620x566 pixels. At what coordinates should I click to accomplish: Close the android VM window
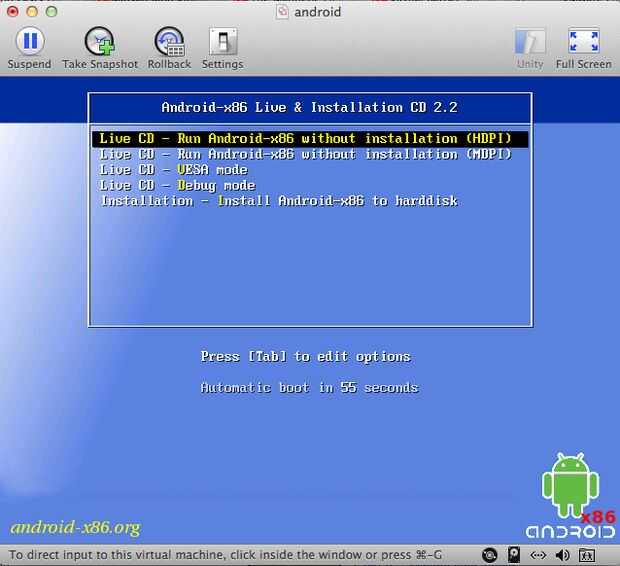13,11
